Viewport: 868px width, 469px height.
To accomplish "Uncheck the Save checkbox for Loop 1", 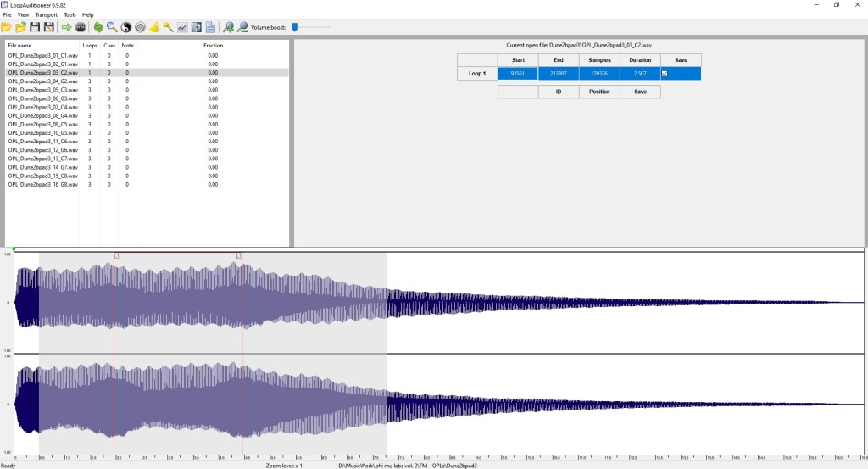I will (x=665, y=74).
